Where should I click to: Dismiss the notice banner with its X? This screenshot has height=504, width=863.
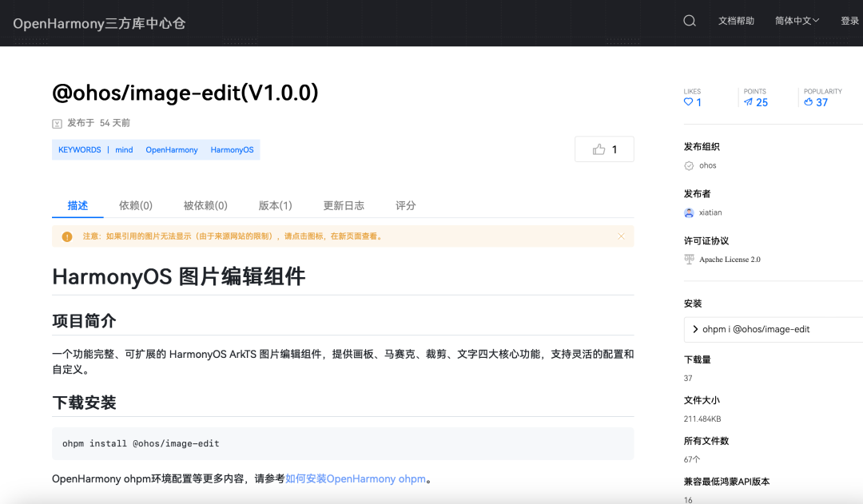tap(622, 236)
